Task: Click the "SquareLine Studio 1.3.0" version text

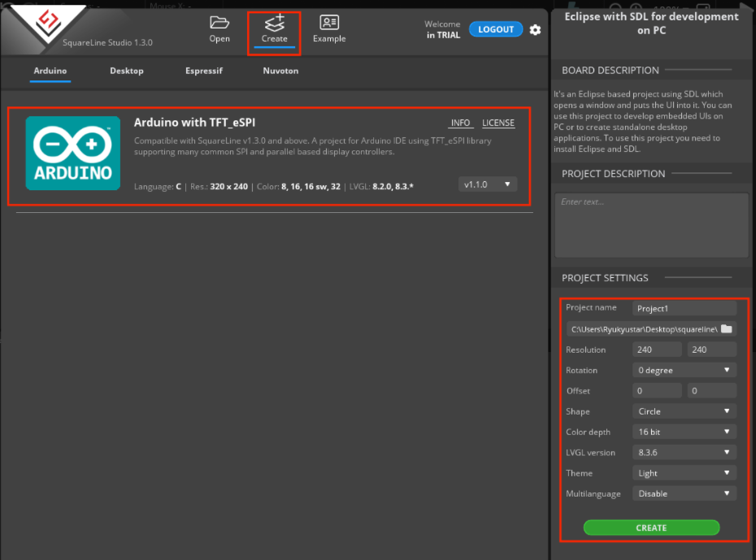Action: coord(107,42)
